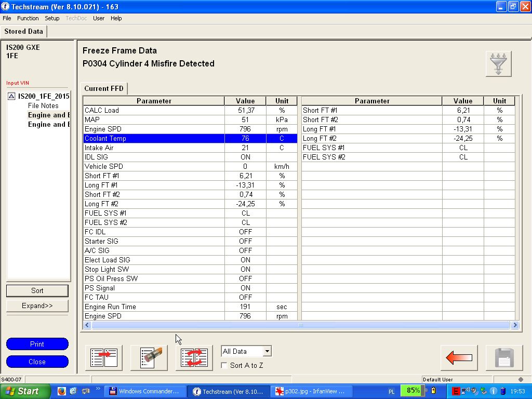Click the swap-lists red arrows icon button

tap(194, 357)
